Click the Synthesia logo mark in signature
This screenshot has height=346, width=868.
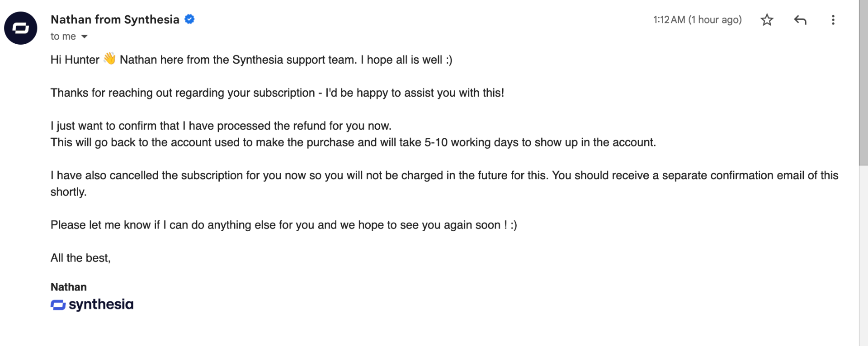pos(58,305)
